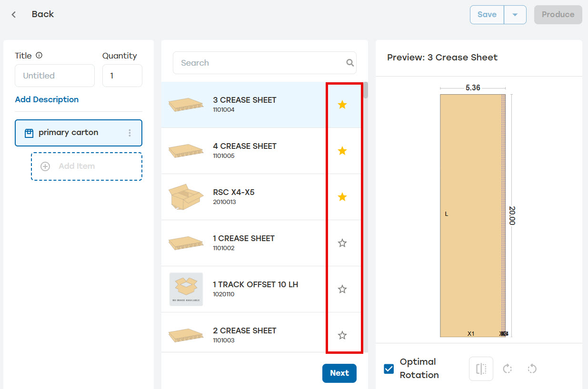
Task: Click design code 1101002
Action: click(x=224, y=248)
